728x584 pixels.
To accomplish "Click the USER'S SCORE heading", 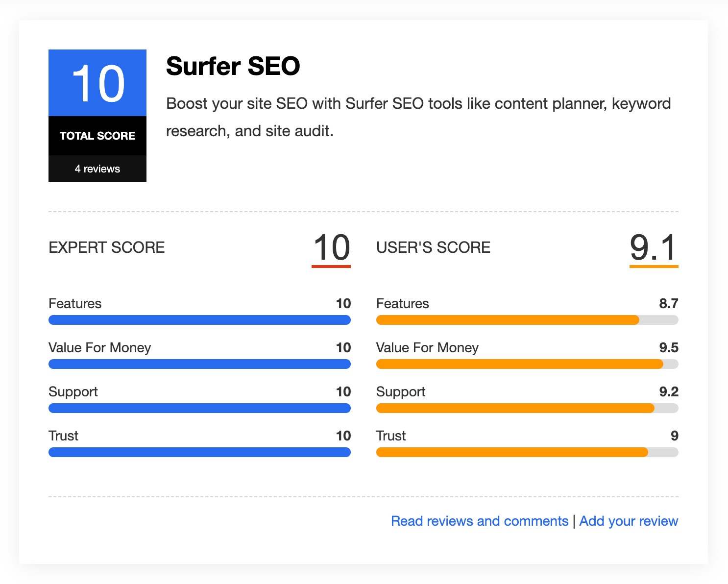I will click(433, 247).
